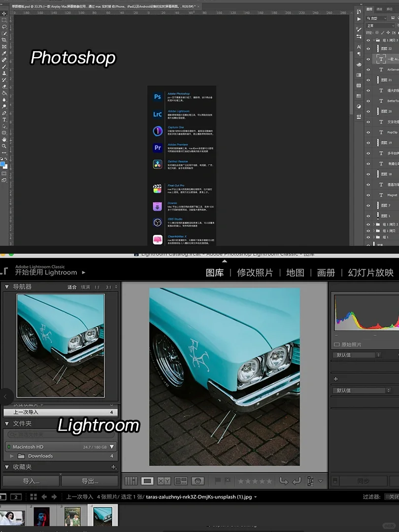Select the Eyedropper tool
399x532 pixels.
pyautogui.click(x=4, y=53)
